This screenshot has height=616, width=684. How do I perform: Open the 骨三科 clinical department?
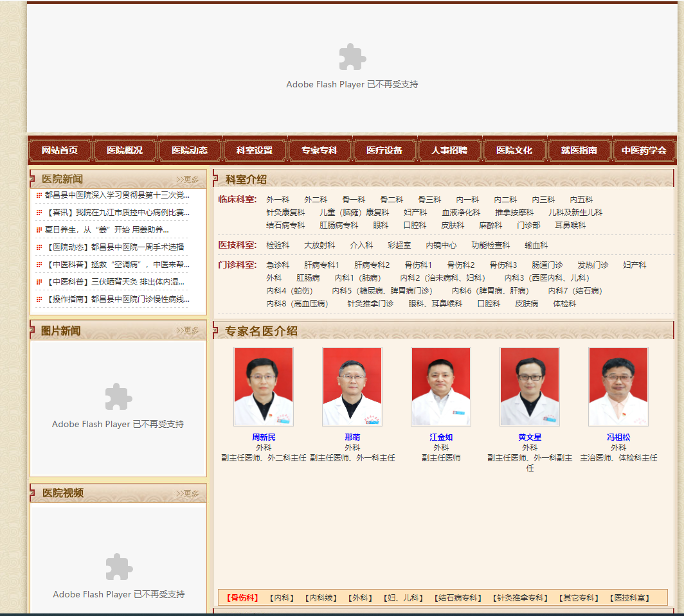point(429,200)
